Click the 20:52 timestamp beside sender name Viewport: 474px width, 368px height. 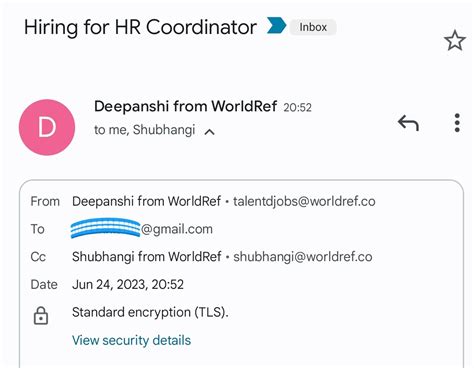coord(297,107)
